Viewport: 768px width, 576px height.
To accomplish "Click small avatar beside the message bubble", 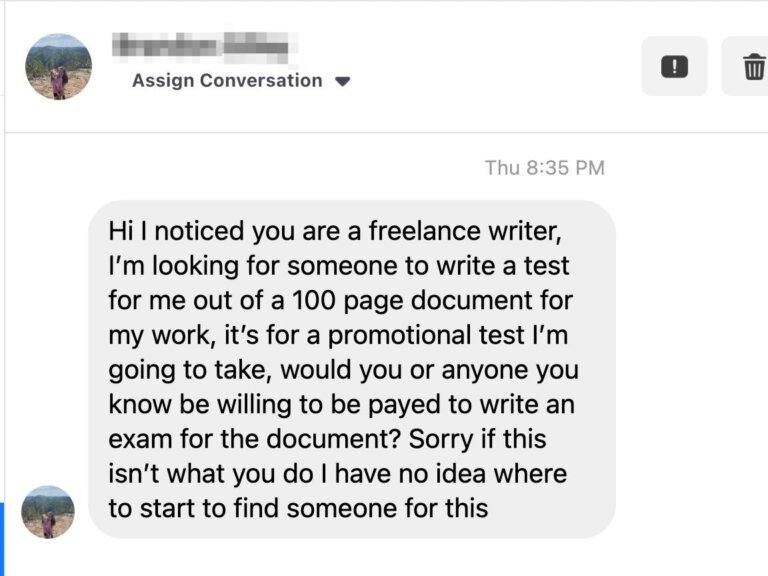I will pyautogui.click(x=47, y=512).
